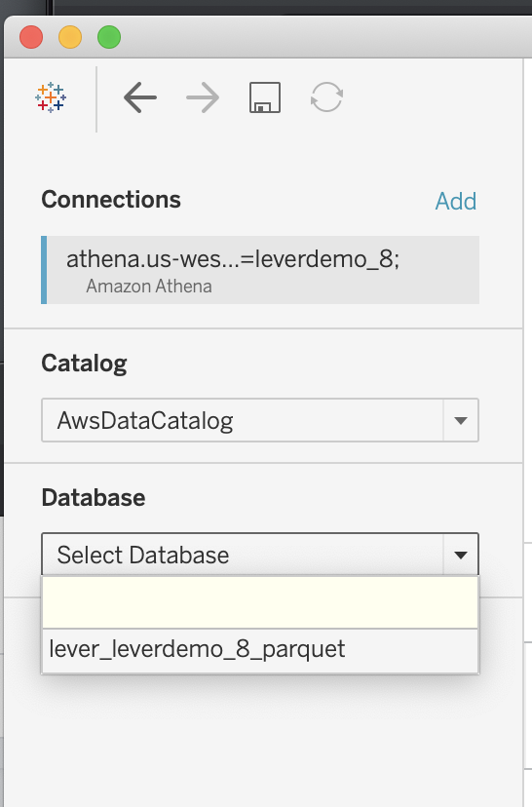Close the window with red button
This screenshot has height=807, width=532.
pyautogui.click(x=31, y=38)
